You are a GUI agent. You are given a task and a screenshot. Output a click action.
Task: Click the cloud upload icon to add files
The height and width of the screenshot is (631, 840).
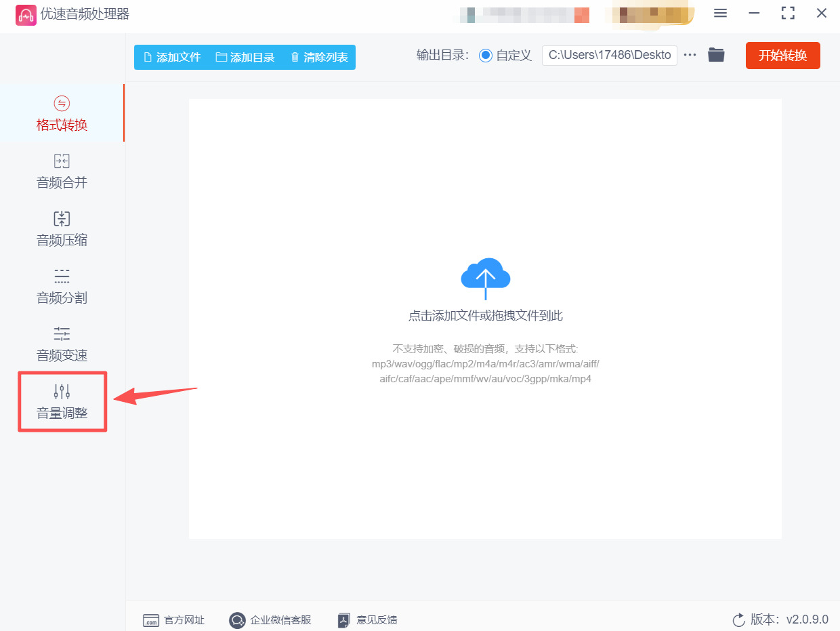click(485, 278)
